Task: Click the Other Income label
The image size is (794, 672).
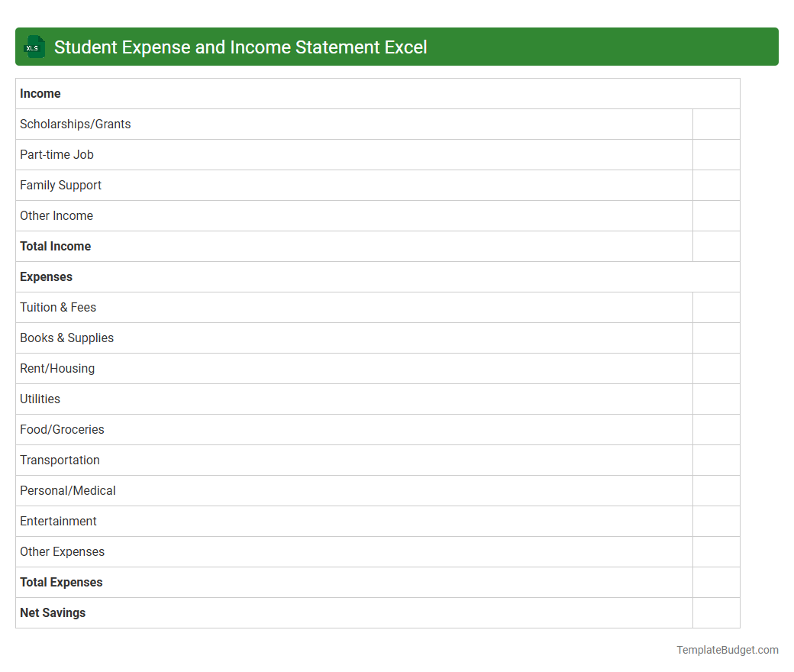Action: (x=56, y=215)
